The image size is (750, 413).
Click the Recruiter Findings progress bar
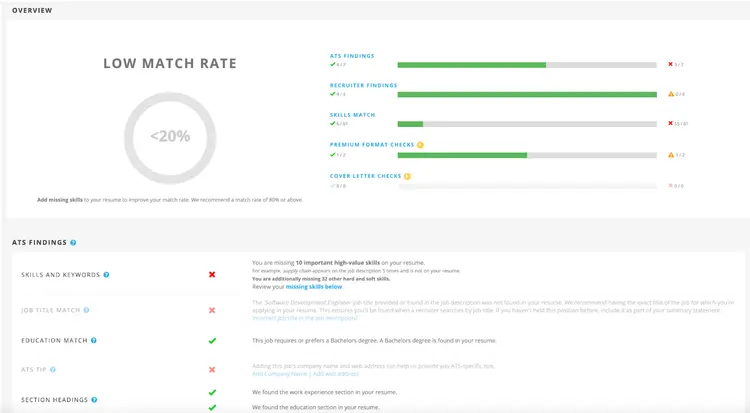click(527, 95)
